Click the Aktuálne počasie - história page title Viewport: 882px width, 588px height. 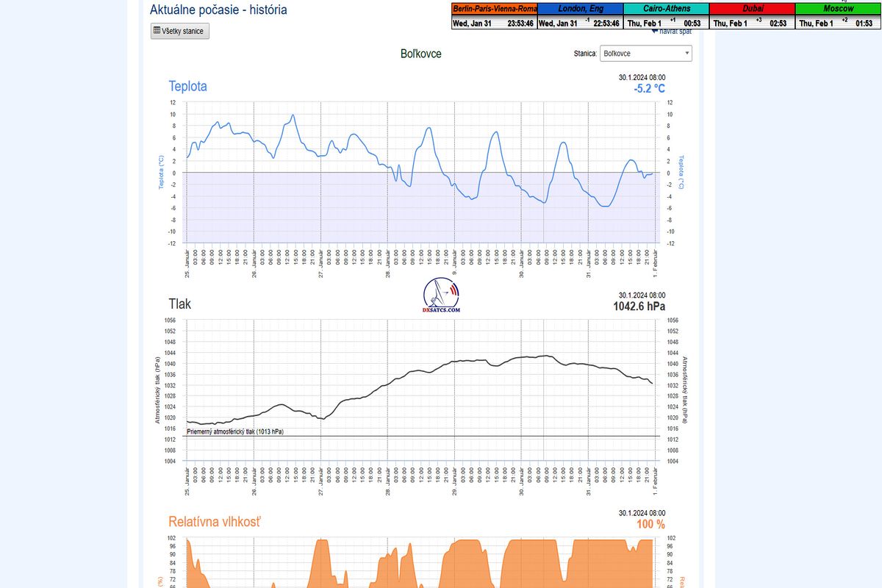tap(218, 10)
